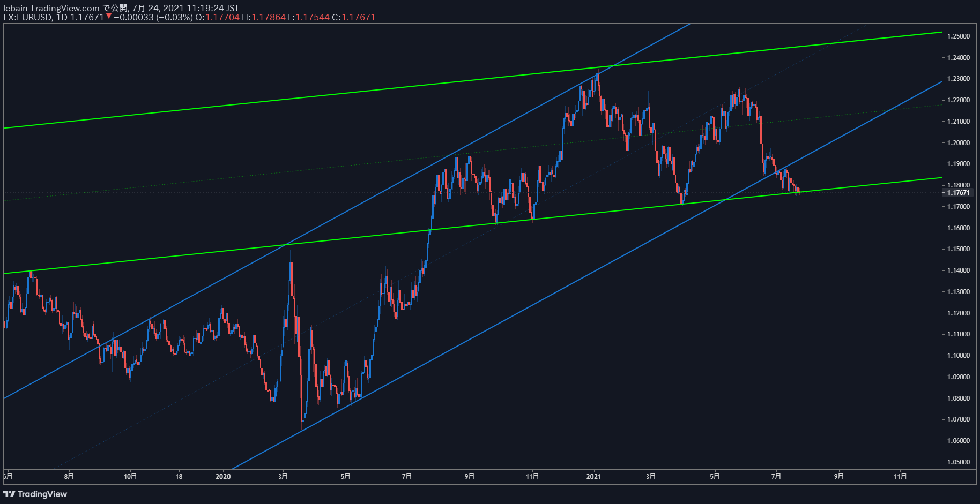Click the 1.10000 price axis label
Image resolution: width=980 pixels, height=504 pixels.
959,356
